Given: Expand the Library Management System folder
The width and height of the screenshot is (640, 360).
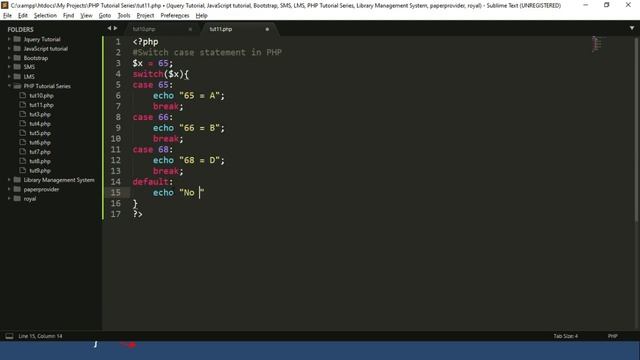Looking at the screenshot, I should (9, 180).
